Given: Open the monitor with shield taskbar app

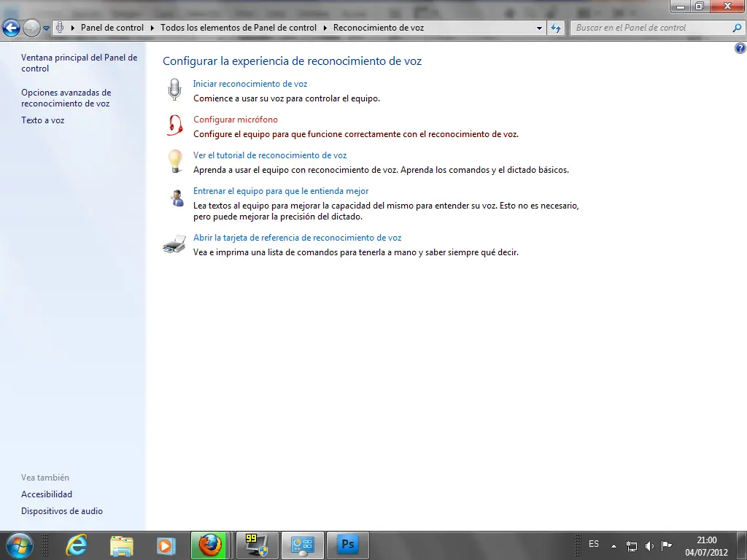Looking at the screenshot, I should point(258,545).
